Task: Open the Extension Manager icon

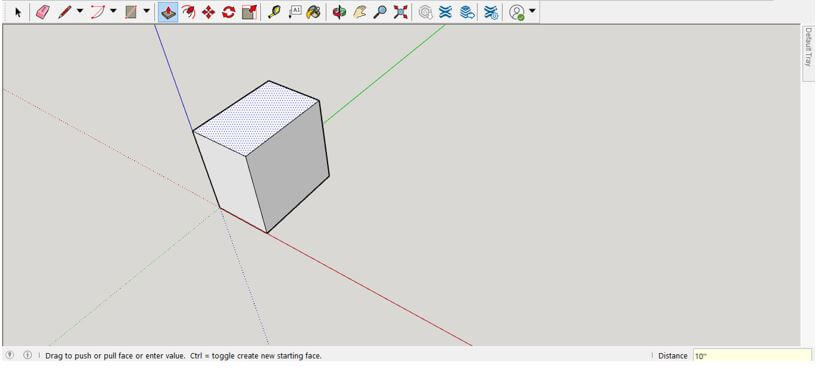Action: pos(491,13)
